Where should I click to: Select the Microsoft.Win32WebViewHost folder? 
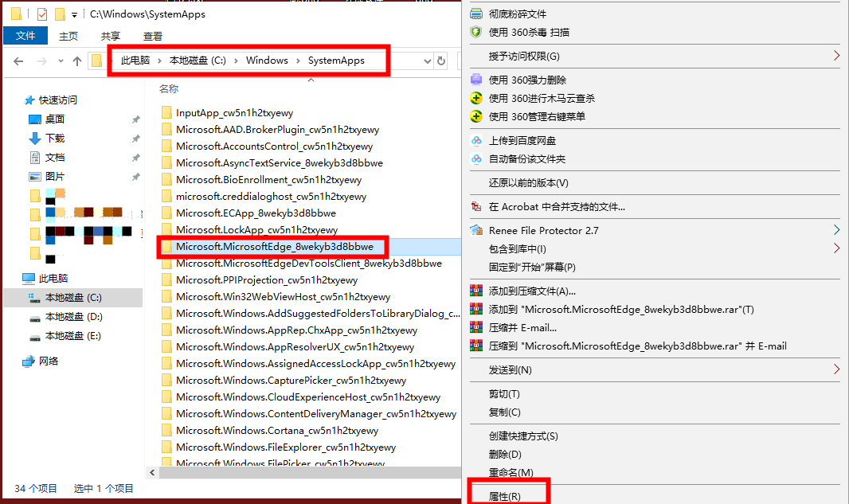click(x=283, y=297)
